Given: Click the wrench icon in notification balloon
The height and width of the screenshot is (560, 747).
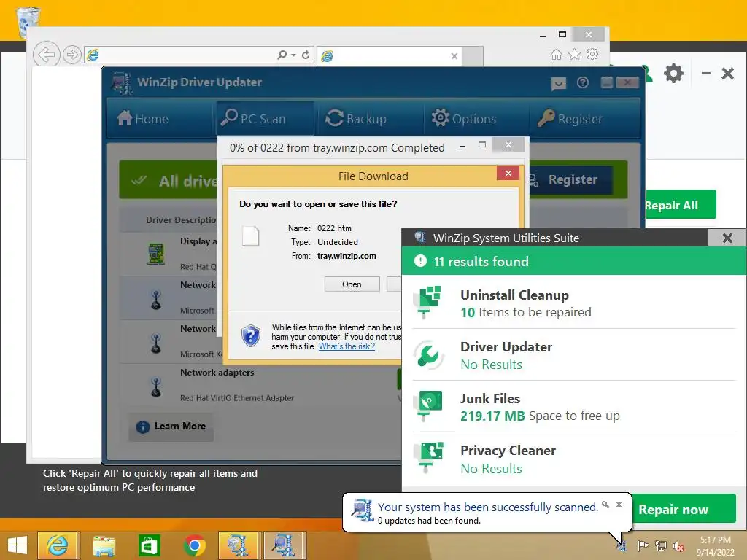Looking at the screenshot, I should click(x=605, y=505).
